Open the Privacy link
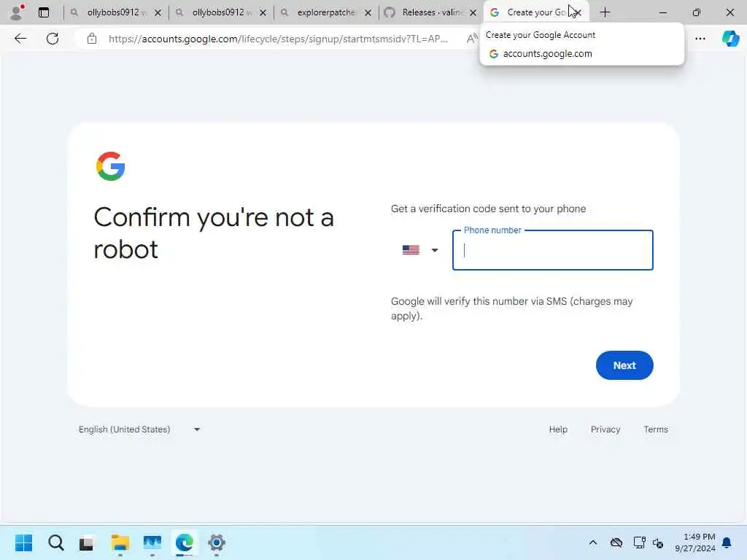 point(605,429)
